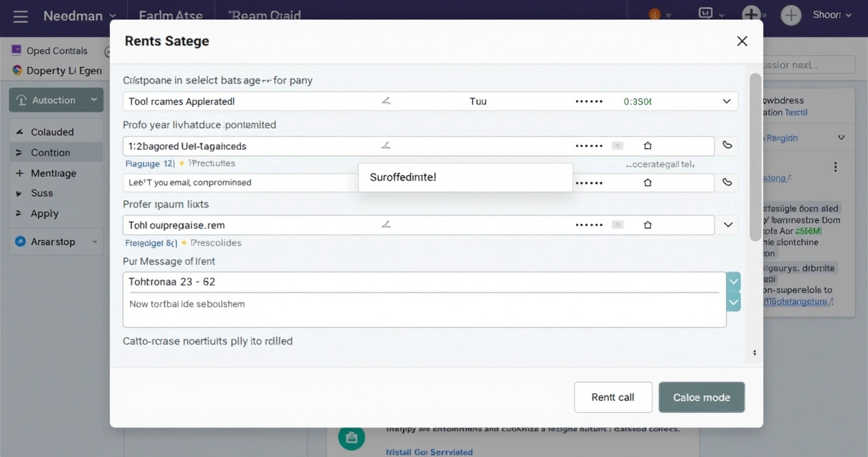Screen dimensions: 868x457
Task: Expand the Regidn chevron in the right panel
Action: pos(842,138)
